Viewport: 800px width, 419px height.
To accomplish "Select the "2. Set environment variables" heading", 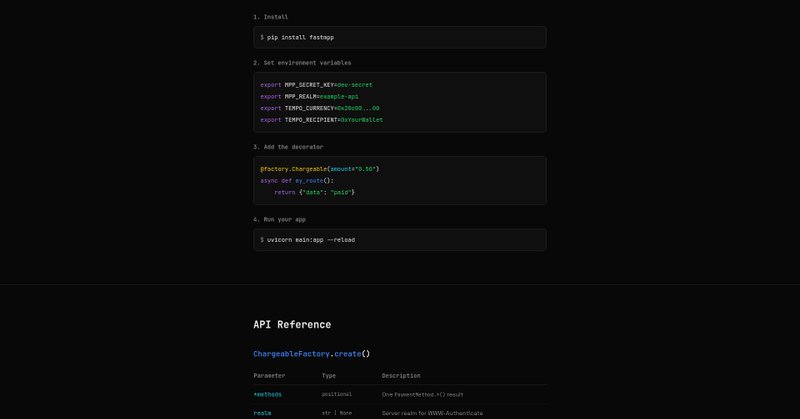I will click(x=302, y=63).
